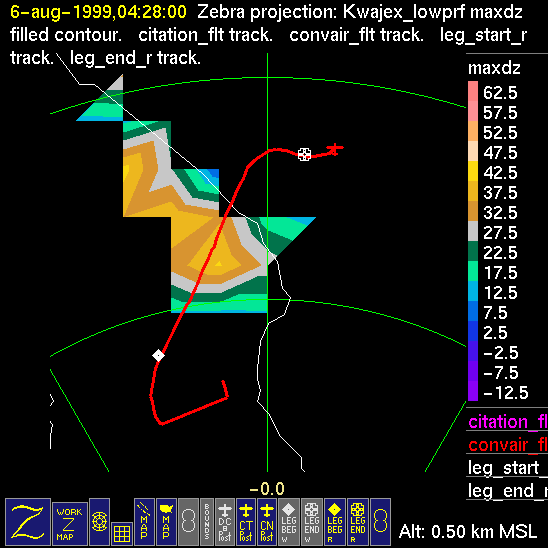Open the WORK Z MAP icon
Viewport: 548px width, 548px height.
70,524
